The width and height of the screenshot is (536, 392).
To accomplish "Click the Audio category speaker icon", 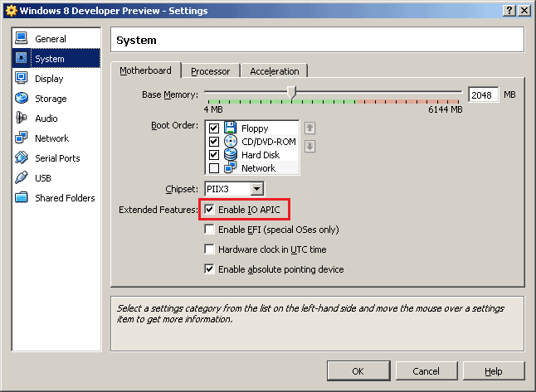I will [22, 118].
